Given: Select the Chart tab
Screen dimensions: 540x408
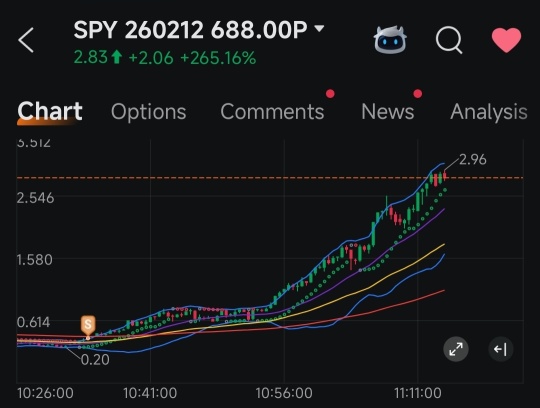Looking at the screenshot, I should click(x=50, y=111).
